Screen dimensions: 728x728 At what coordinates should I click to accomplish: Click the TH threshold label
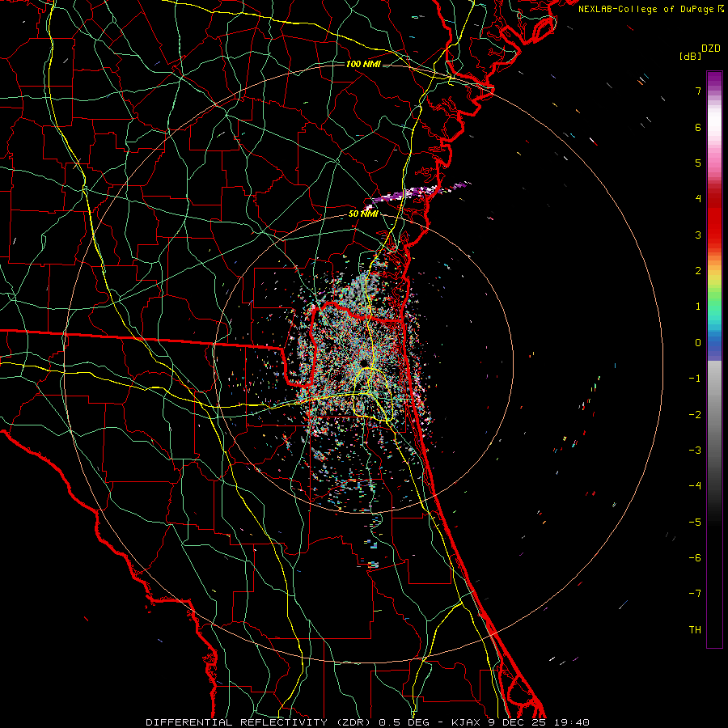[695, 630]
